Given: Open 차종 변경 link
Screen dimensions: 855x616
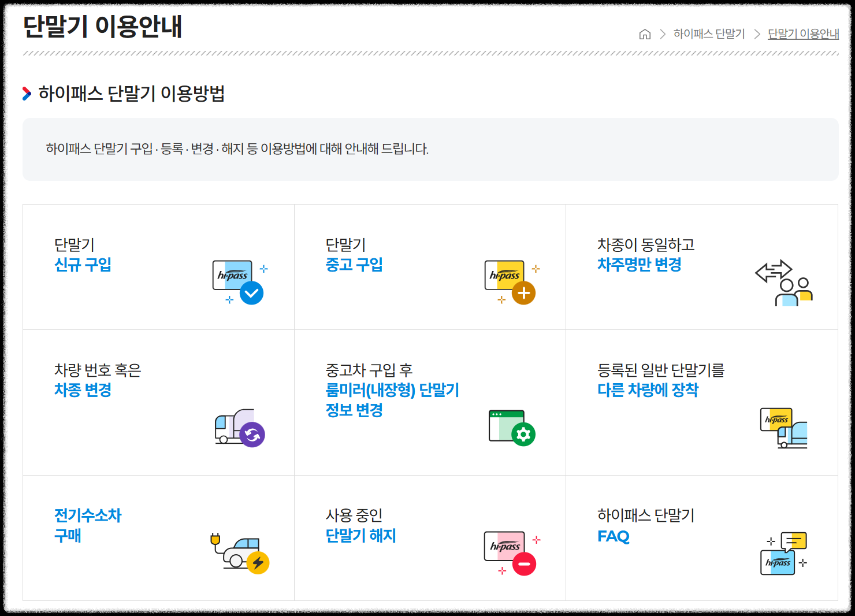Looking at the screenshot, I should coord(83,390).
